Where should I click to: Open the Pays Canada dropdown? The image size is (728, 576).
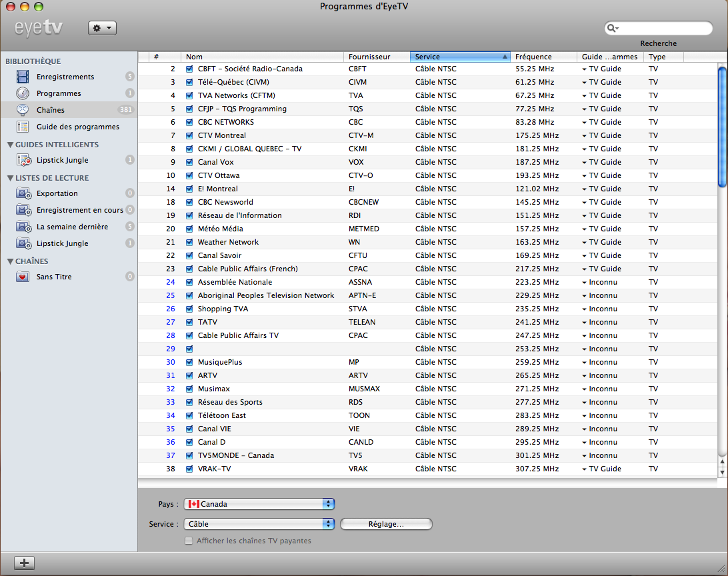[259, 504]
